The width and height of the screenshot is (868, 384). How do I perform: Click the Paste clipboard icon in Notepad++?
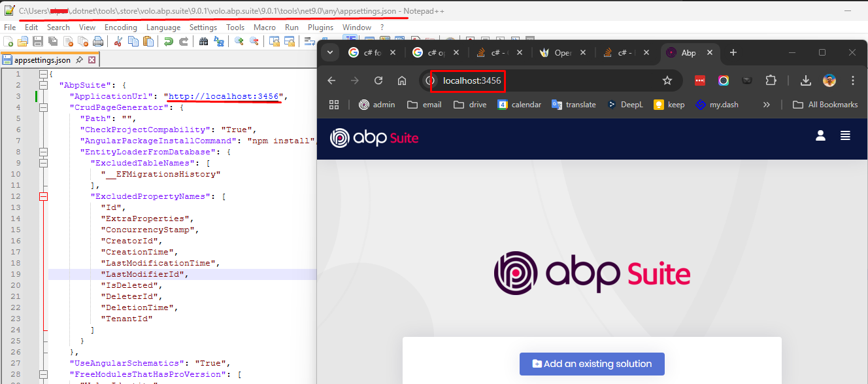pos(148,41)
